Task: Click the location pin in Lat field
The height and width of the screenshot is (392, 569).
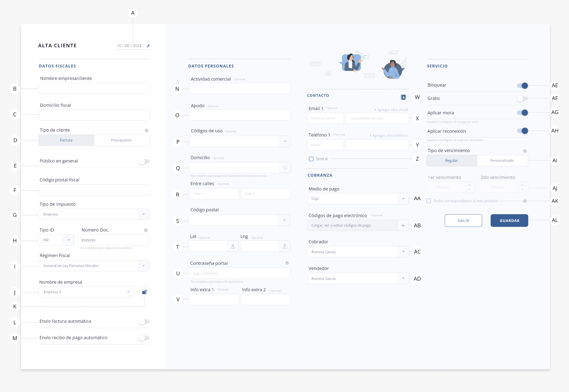Action: (x=233, y=246)
